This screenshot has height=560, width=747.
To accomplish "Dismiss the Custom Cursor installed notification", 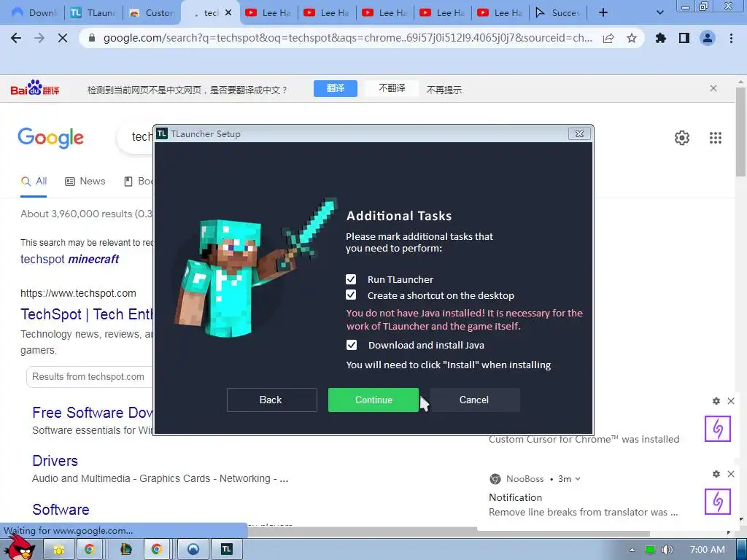I will pos(731,401).
